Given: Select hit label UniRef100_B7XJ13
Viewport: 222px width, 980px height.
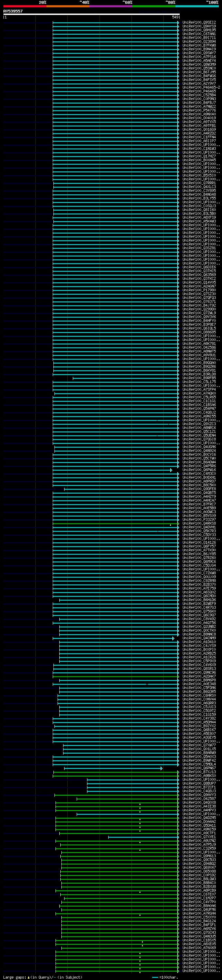Looking at the screenshot, I should click(199, 772).
